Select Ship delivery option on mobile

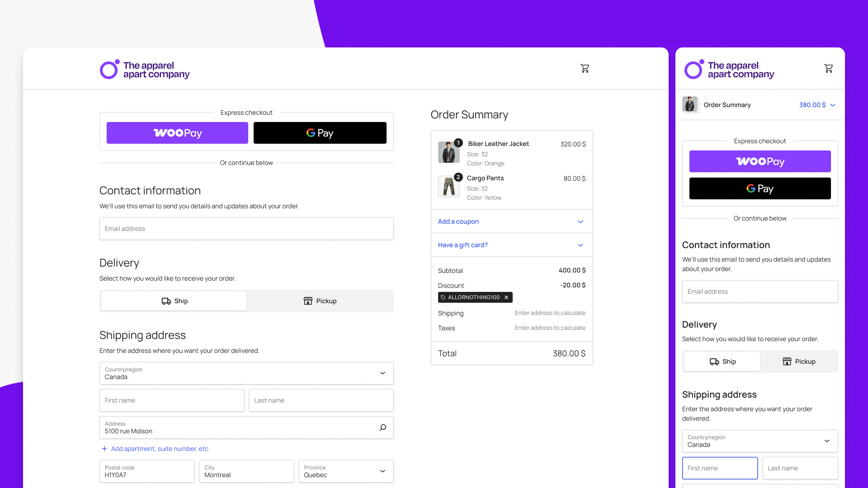click(722, 361)
